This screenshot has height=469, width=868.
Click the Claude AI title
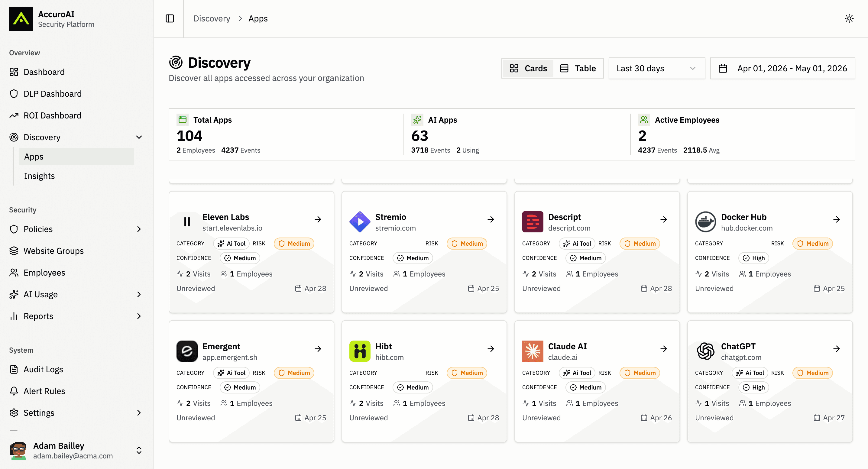[568, 346]
